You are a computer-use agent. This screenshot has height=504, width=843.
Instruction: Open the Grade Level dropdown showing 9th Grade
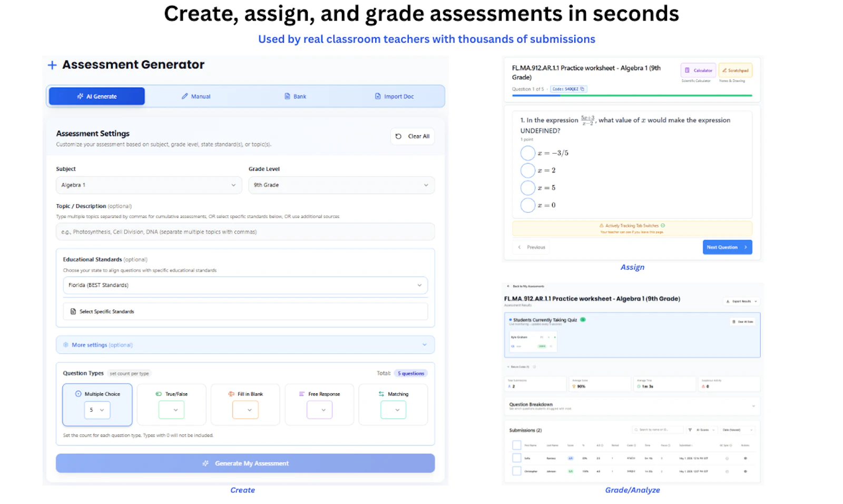pyautogui.click(x=341, y=185)
